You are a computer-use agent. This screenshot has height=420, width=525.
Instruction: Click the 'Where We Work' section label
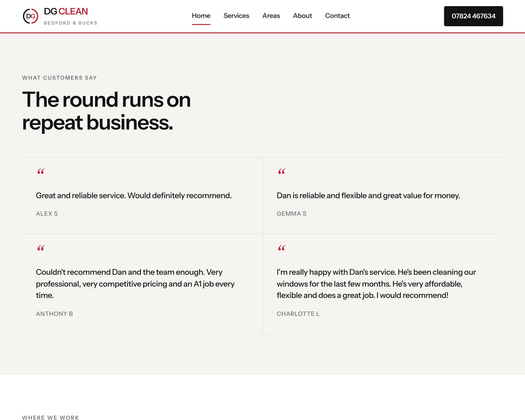(x=51, y=417)
